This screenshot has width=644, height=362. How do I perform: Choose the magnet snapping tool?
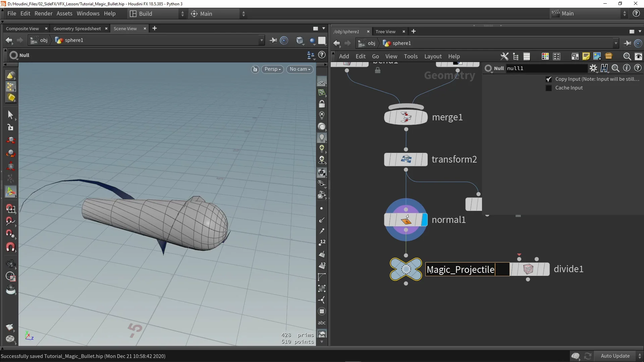pyautogui.click(x=10, y=247)
